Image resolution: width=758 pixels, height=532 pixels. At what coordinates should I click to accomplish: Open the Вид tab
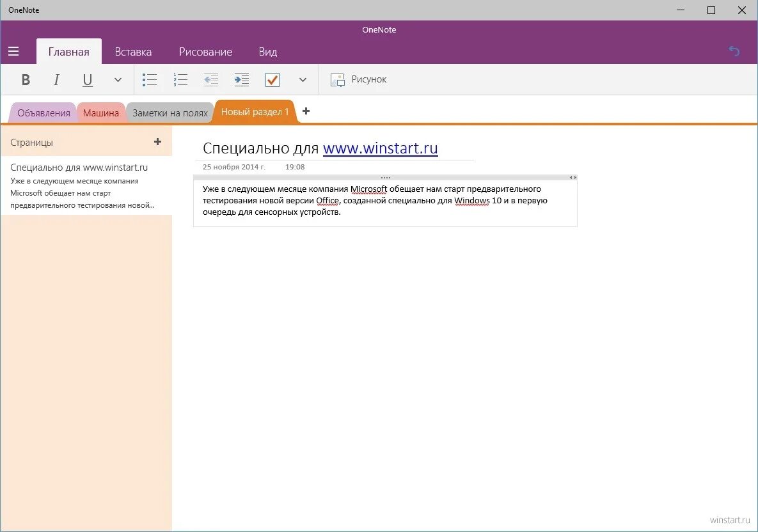(268, 52)
